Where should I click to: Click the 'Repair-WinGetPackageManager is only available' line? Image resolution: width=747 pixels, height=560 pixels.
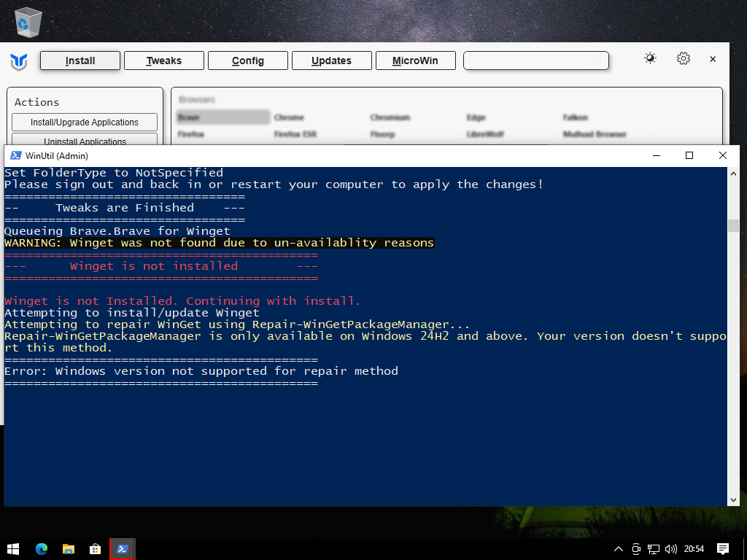tap(365, 342)
